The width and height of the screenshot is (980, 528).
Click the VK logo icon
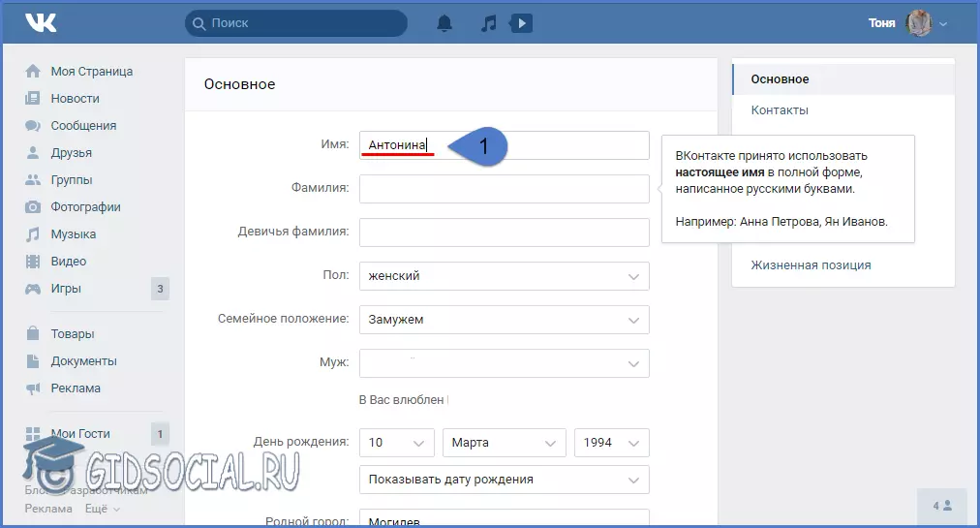pyautogui.click(x=42, y=23)
